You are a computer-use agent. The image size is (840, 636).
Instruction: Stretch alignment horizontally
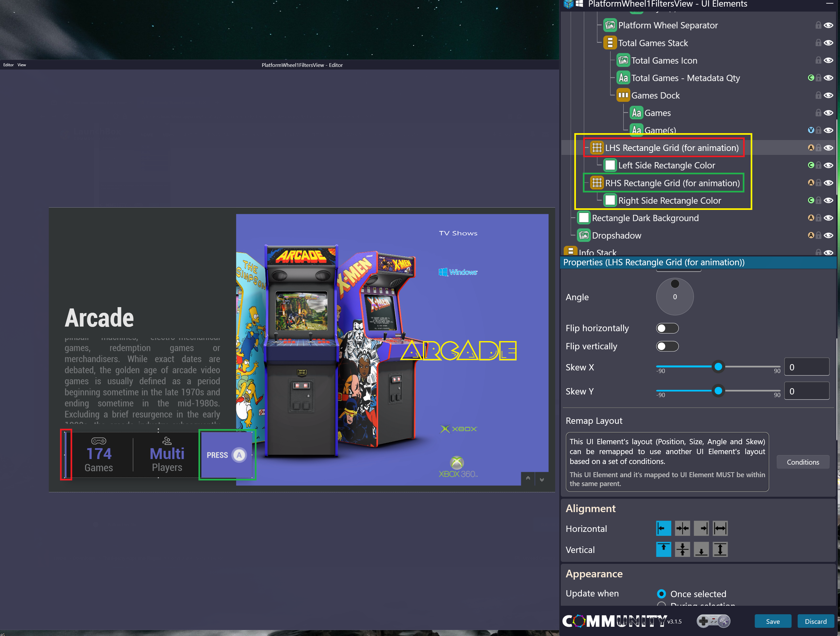(720, 528)
